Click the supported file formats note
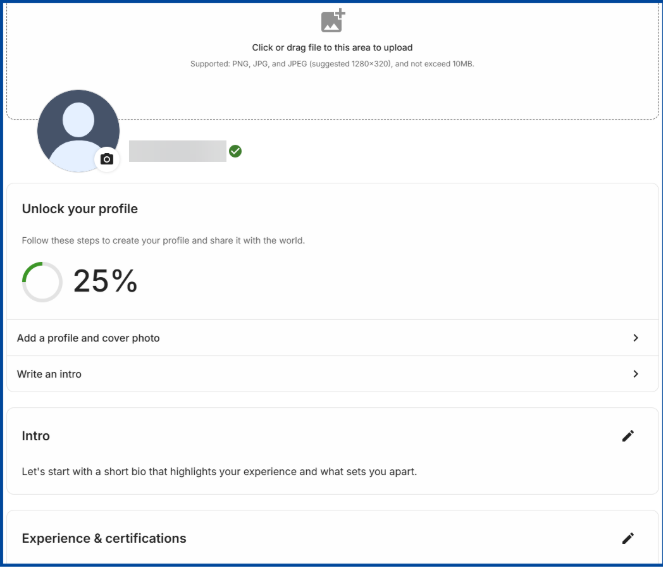The height and width of the screenshot is (567, 663). (332, 64)
